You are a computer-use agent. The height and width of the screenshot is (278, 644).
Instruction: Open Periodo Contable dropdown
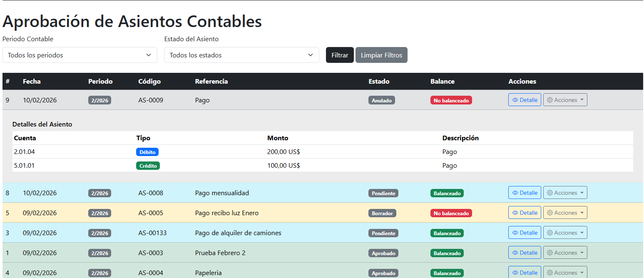coord(80,55)
